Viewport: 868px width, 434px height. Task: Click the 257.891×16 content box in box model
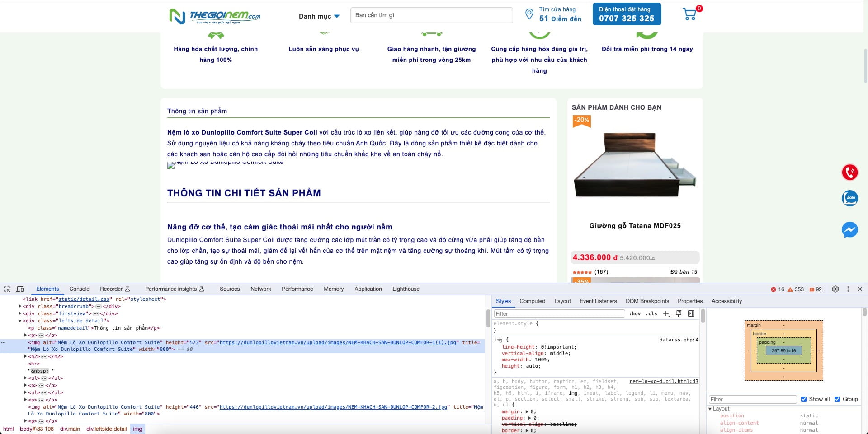[x=783, y=350]
